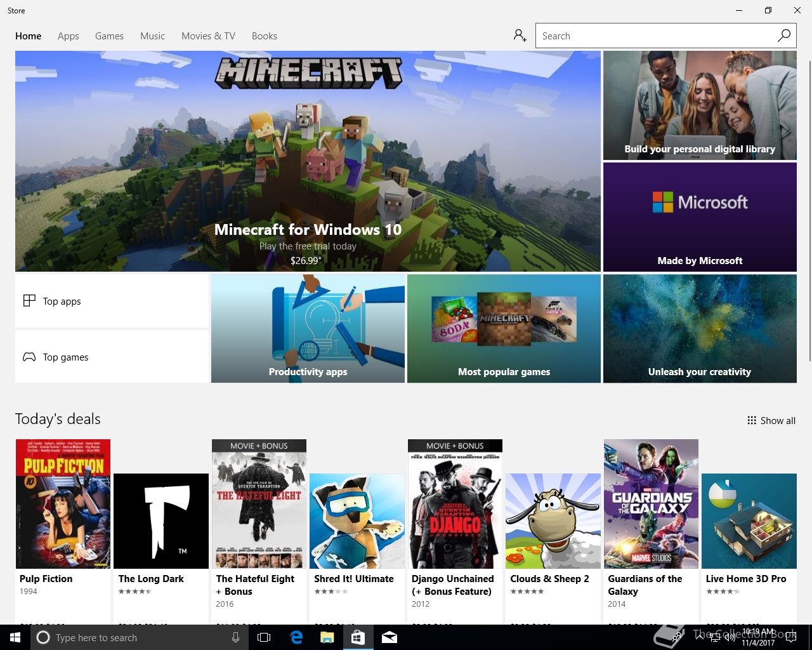Open the Home tab
This screenshot has height=650, width=812.
pyautogui.click(x=28, y=36)
